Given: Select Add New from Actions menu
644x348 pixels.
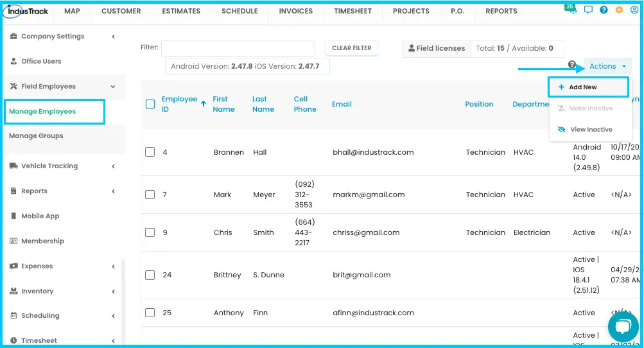Looking at the screenshot, I should coord(588,87).
